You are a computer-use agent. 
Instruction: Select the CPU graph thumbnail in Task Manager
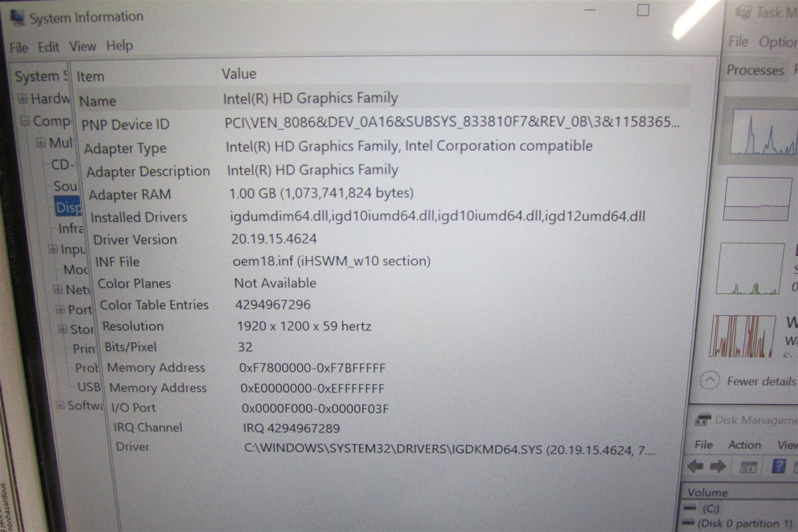click(x=763, y=131)
